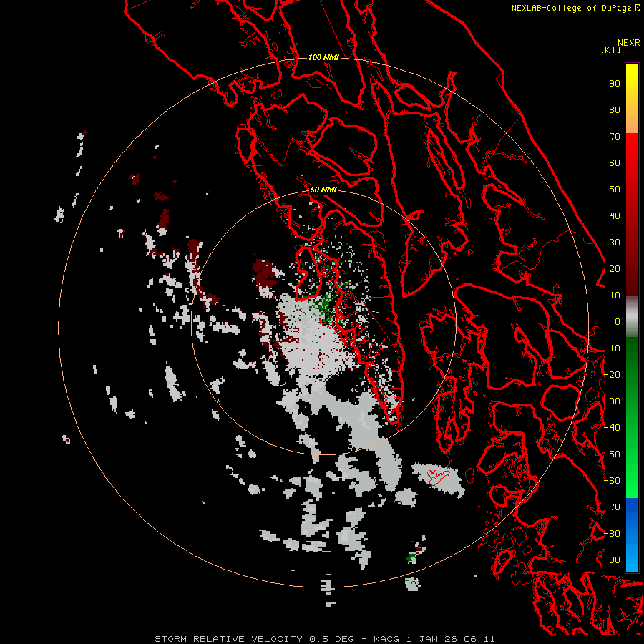Click the -60 value on velocity scale
This screenshot has width=644, height=644.
[612, 481]
